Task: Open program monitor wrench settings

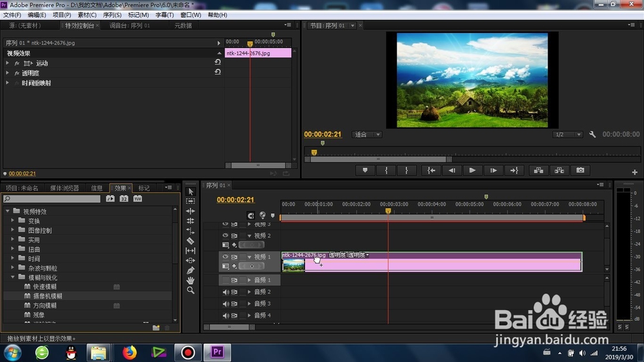Action: coord(592,135)
